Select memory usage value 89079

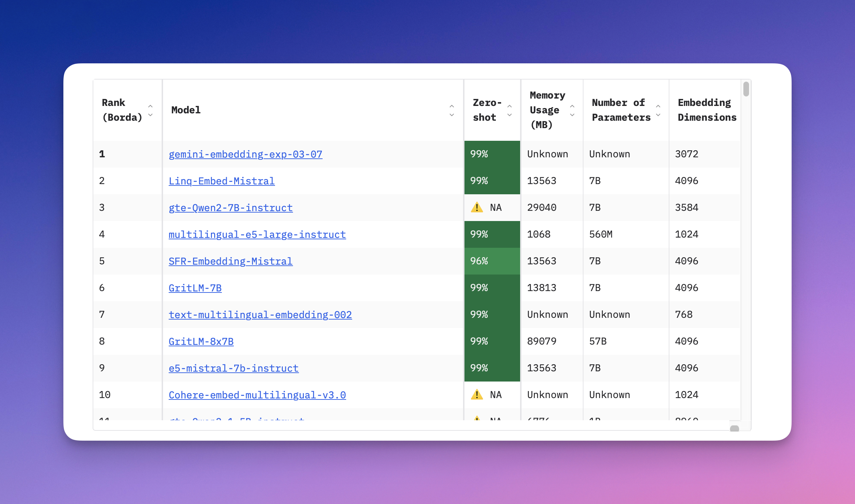(x=542, y=341)
